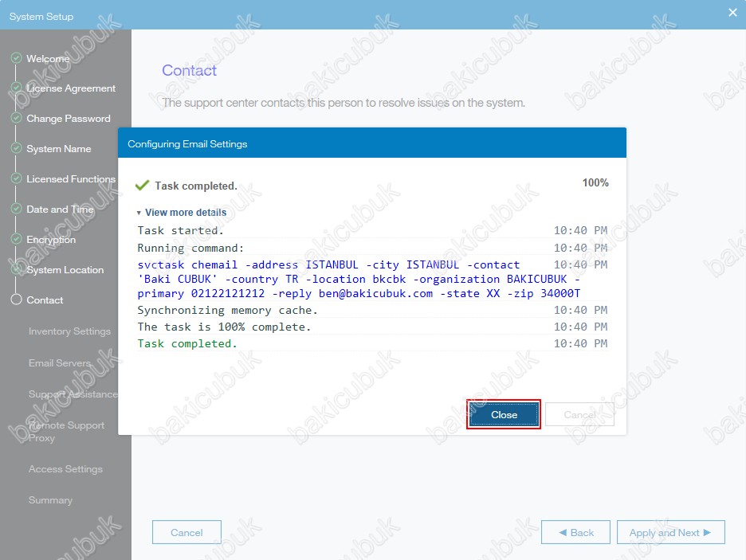The width and height of the screenshot is (746, 560).
Task: Click Cancel at the bottom of the wizard
Action: pos(186,532)
